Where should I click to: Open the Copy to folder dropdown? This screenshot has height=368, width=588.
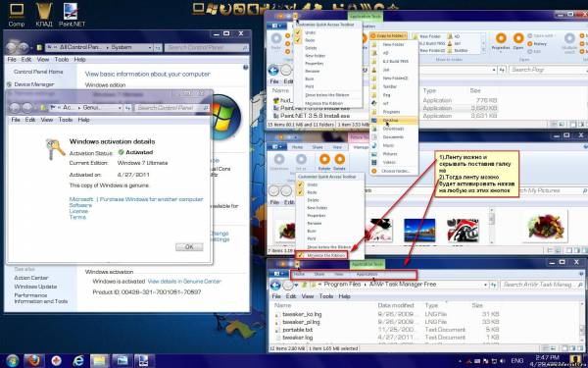(388, 36)
